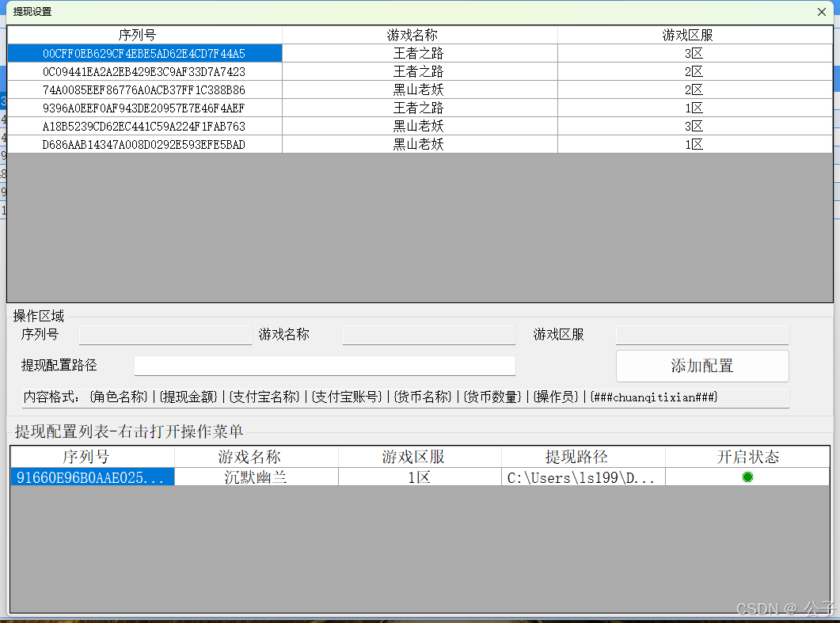Click 王者之路 cell in the 3区 row
This screenshot has width=840, height=623.
point(420,54)
